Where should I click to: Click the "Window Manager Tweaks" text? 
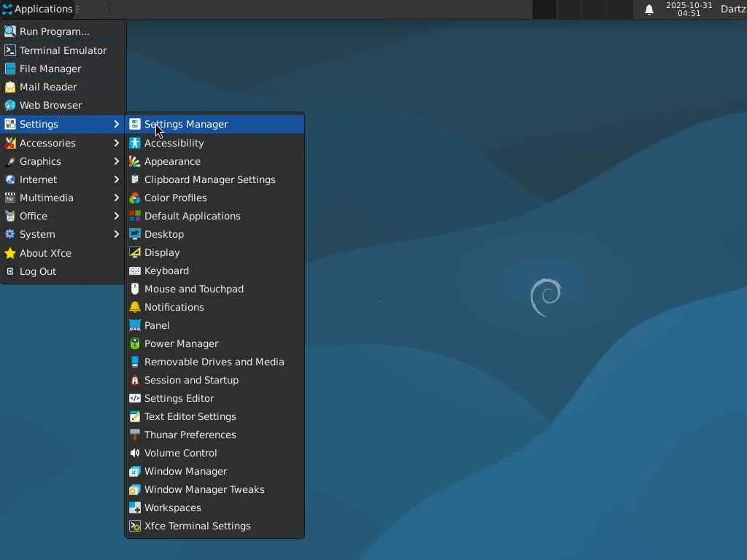204,489
